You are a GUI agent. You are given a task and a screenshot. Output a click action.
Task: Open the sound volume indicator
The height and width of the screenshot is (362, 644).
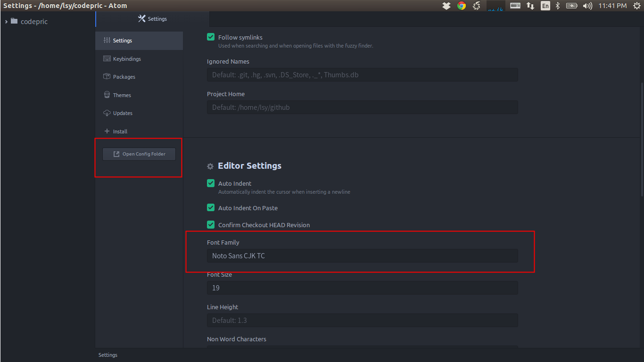pos(587,6)
